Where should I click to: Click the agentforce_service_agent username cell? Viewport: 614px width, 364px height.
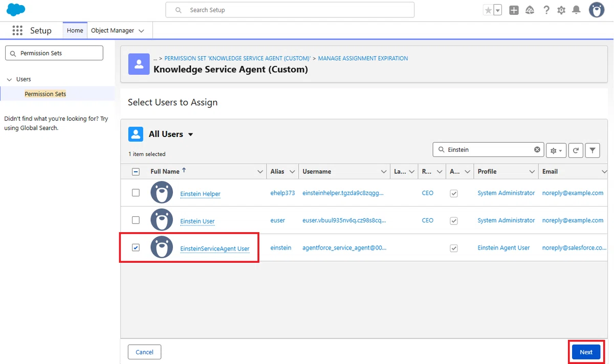[344, 247]
